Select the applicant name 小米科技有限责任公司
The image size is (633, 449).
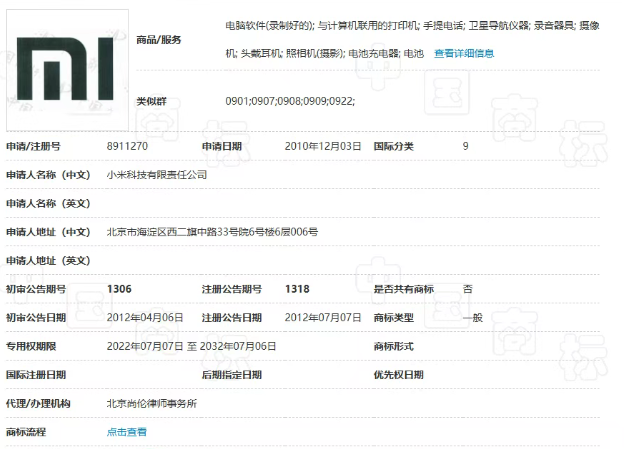157,174
